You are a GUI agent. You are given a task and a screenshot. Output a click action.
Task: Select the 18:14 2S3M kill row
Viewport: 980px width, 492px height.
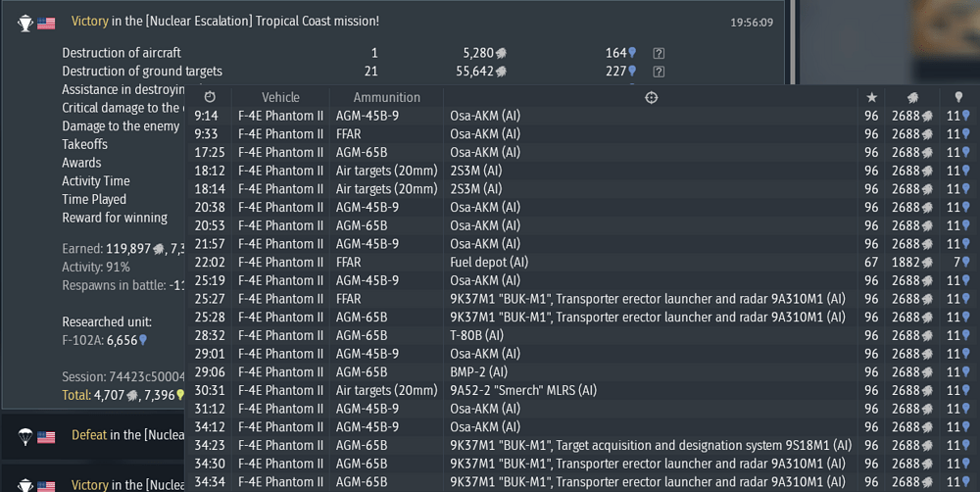click(582, 189)
